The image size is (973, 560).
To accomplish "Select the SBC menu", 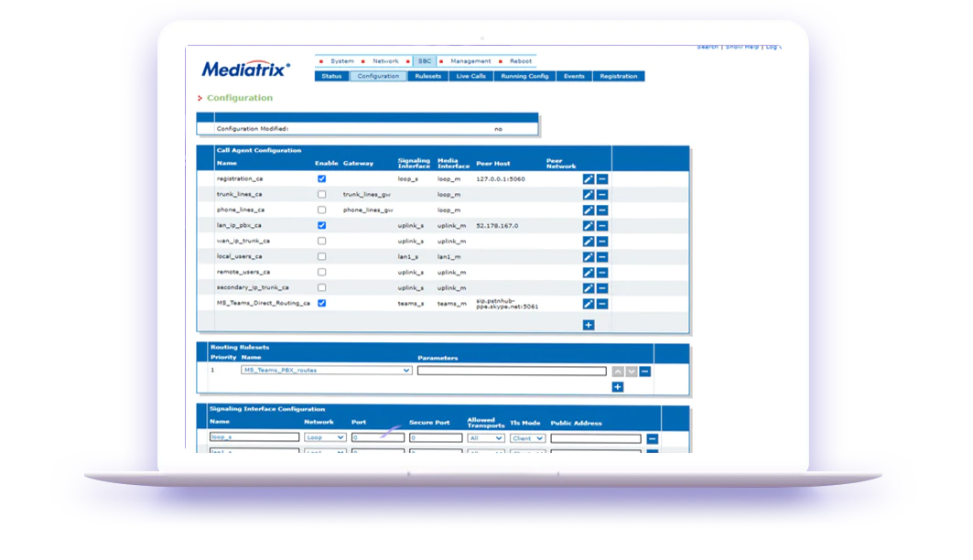I will [x=425, y=61].
